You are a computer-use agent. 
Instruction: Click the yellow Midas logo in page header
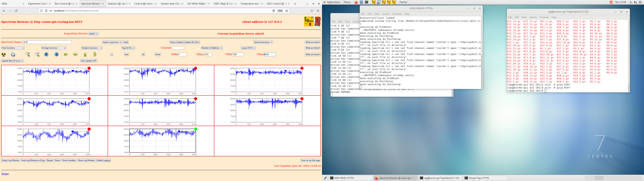[x=309, y=21]
